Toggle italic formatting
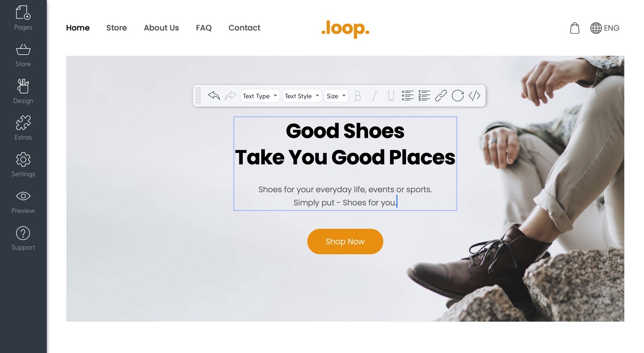The width and height of the screenshot is (644, 353). click(374, 96)
